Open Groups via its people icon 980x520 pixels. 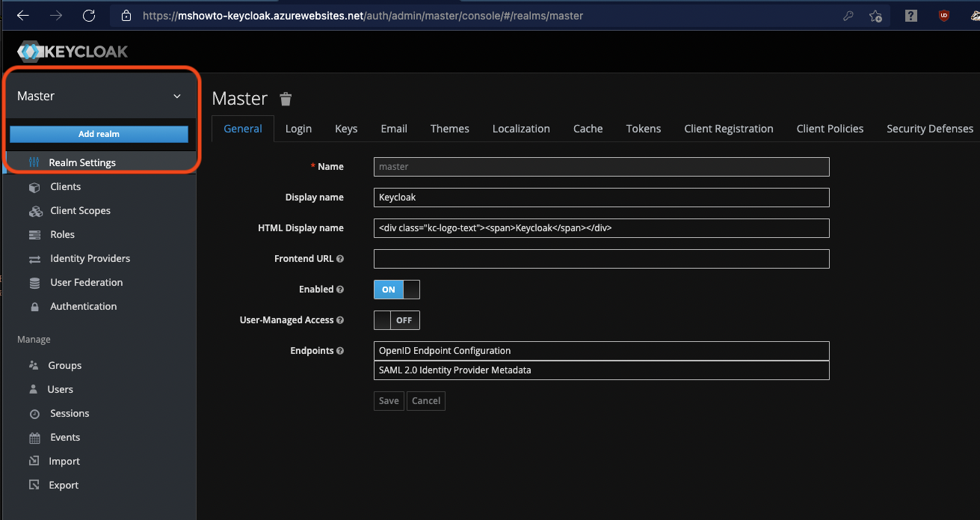pos(34,365)
